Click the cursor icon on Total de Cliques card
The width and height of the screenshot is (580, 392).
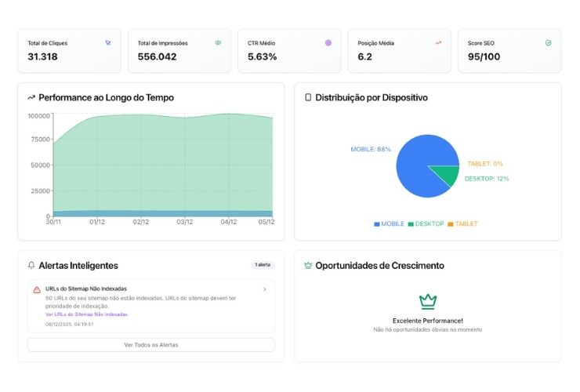tap(108, 43)
